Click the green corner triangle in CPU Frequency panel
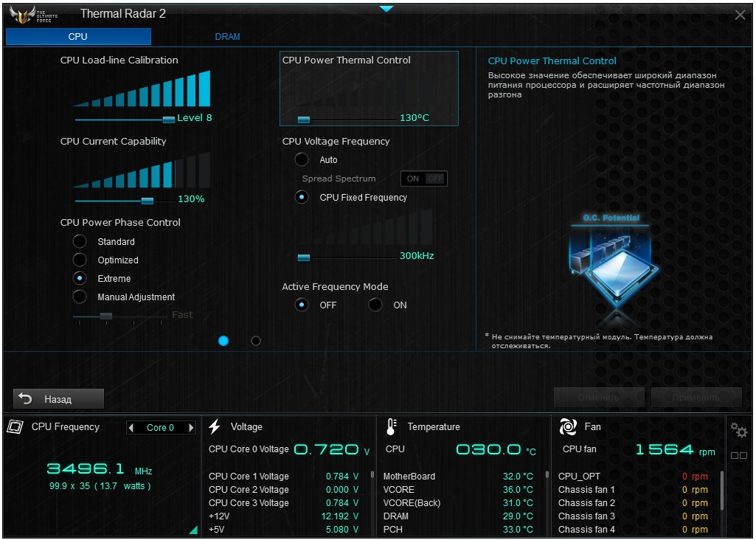Image resolution: width=756 pixels, height=540 pixels. point(194,530)
